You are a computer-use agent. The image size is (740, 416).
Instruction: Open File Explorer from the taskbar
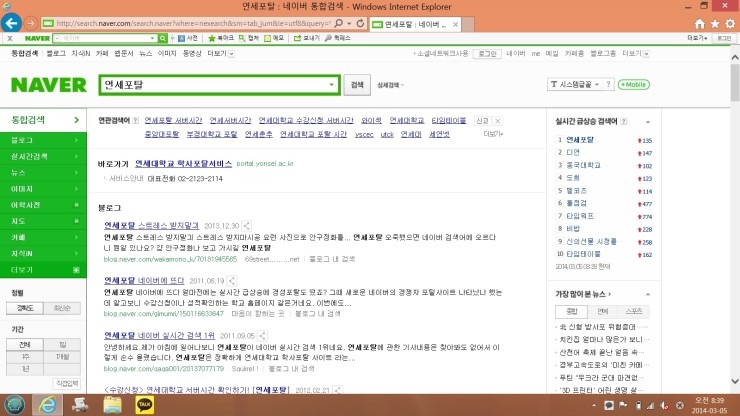(112, 405)
